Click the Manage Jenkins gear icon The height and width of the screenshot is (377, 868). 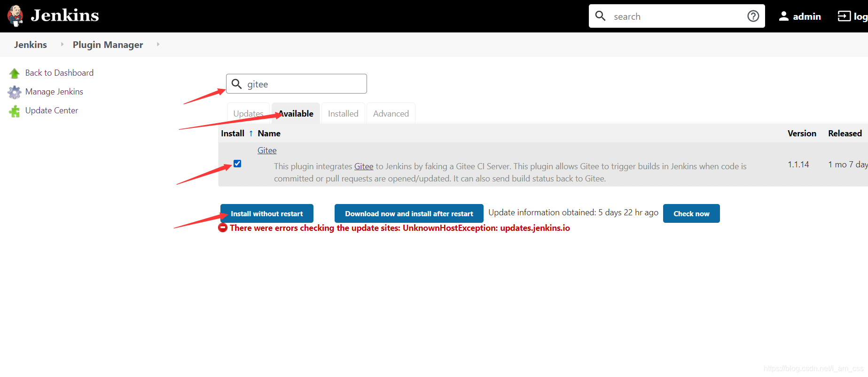[15, 92]
